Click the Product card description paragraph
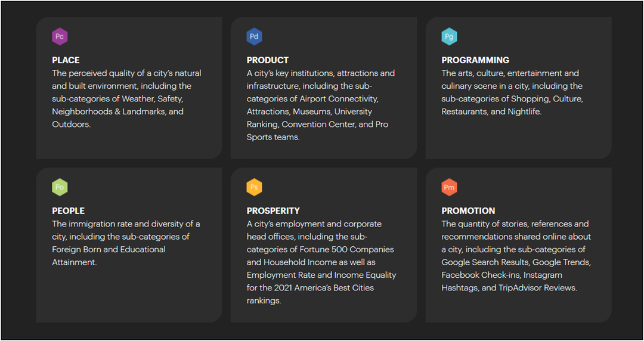Viewport: 644px width, 341px height. pyautogui.click(x=321, y=105)
